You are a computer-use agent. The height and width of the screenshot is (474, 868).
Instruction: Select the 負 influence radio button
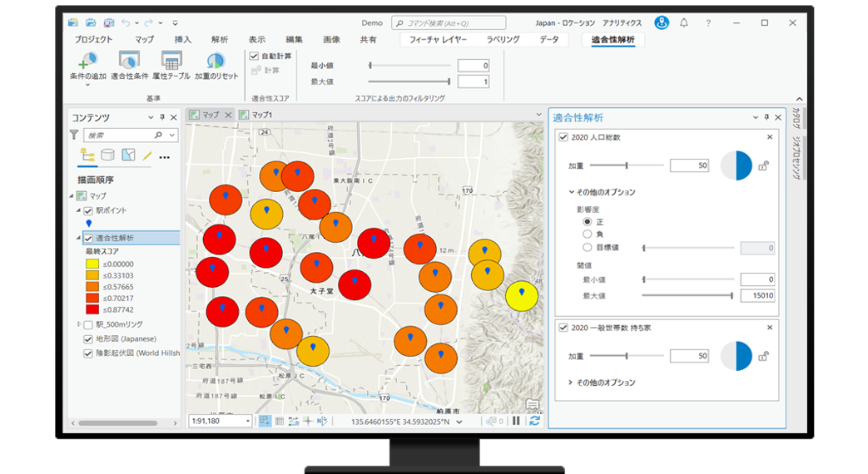click(x=587, y=235)
